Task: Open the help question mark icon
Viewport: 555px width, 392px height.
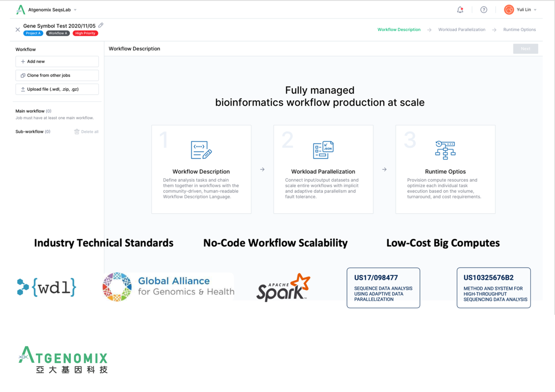Action: pos(484,10)
